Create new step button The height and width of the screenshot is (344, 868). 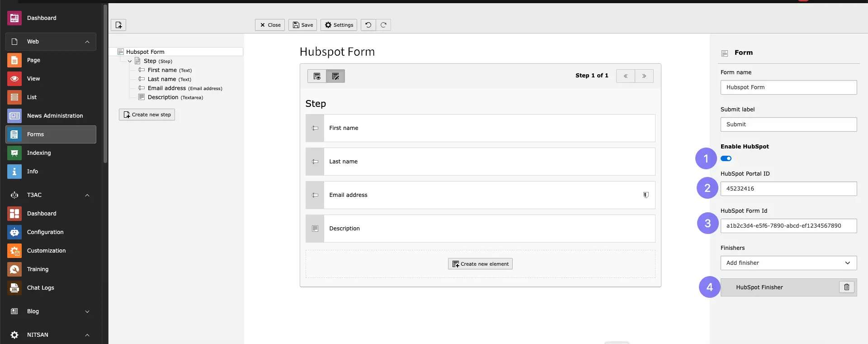click(147, 115)
